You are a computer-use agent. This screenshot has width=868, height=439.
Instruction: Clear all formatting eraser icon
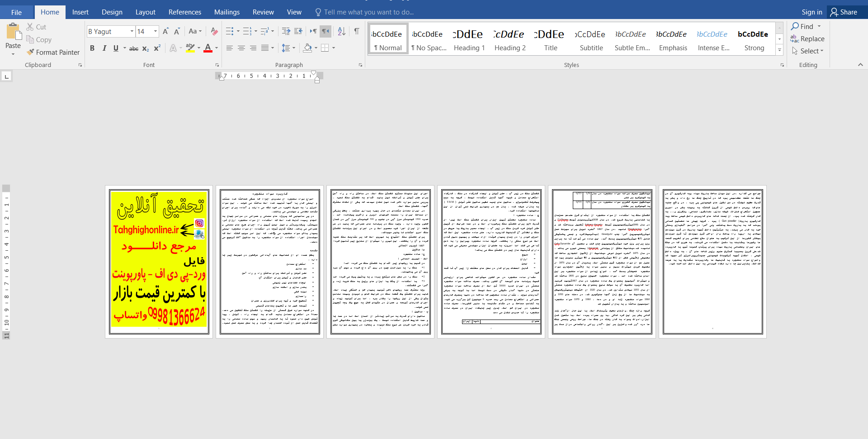tap(214, 31)
